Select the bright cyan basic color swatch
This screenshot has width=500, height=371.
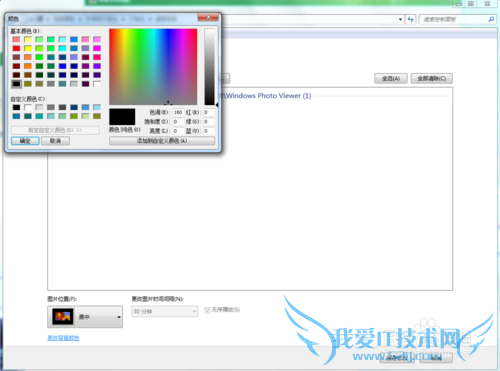click(62, 48)
